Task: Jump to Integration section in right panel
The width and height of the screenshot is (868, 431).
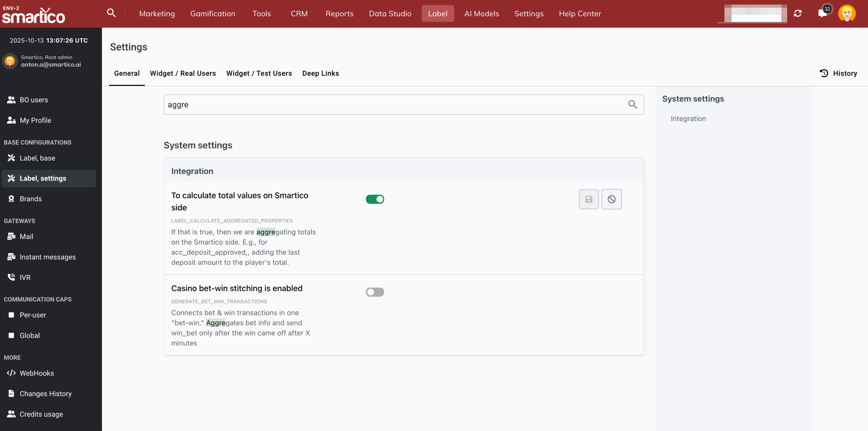Action: pos(688,119)
